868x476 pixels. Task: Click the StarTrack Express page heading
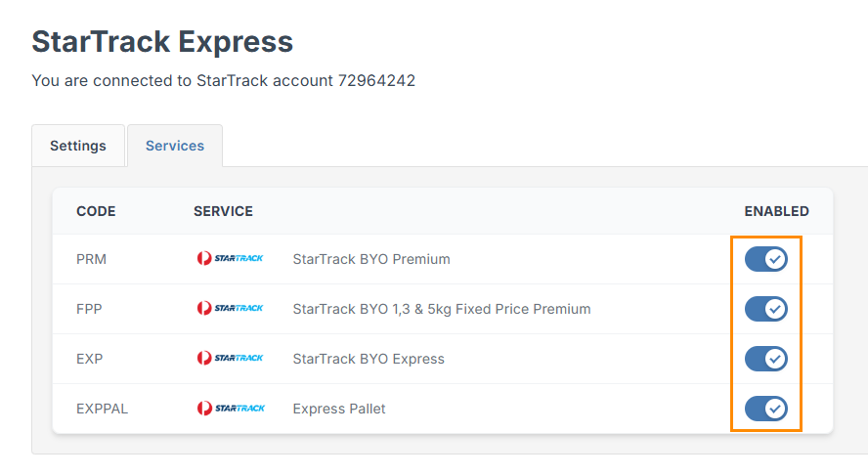[x=162, y=41]
